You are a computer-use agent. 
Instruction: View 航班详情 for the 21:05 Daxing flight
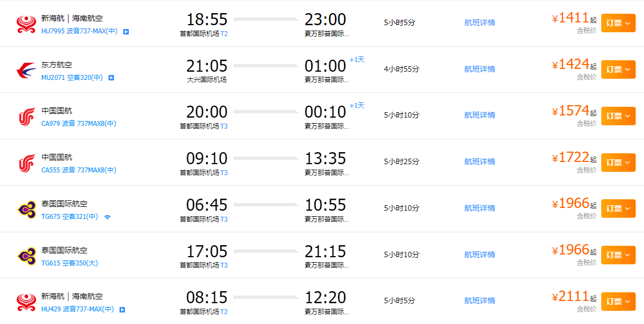click(480, 69)
